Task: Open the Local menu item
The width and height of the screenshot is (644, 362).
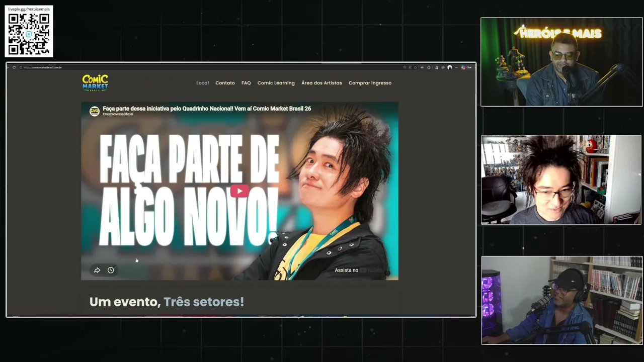Action: click(x=202, y=83)
